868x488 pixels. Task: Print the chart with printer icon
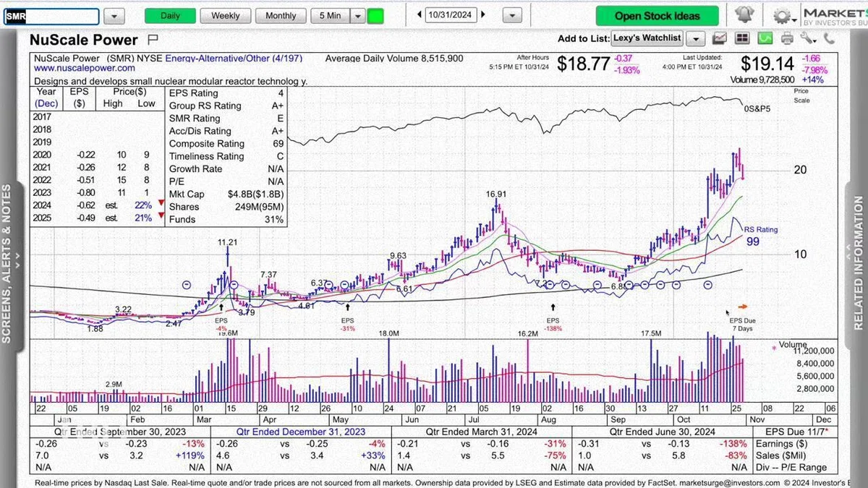pos(787,38)
